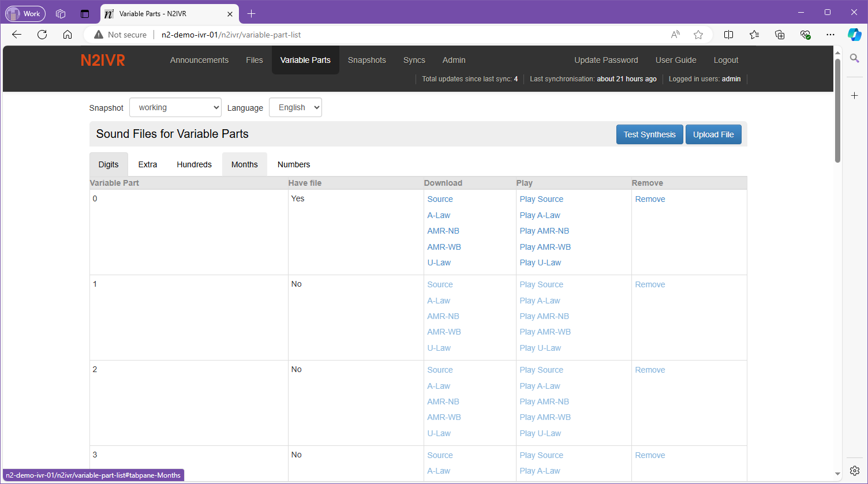Image resolution: width=868 pixels, height=484 pixels.
Task: Go back using the browser arrow
Action: click(17, 35)
